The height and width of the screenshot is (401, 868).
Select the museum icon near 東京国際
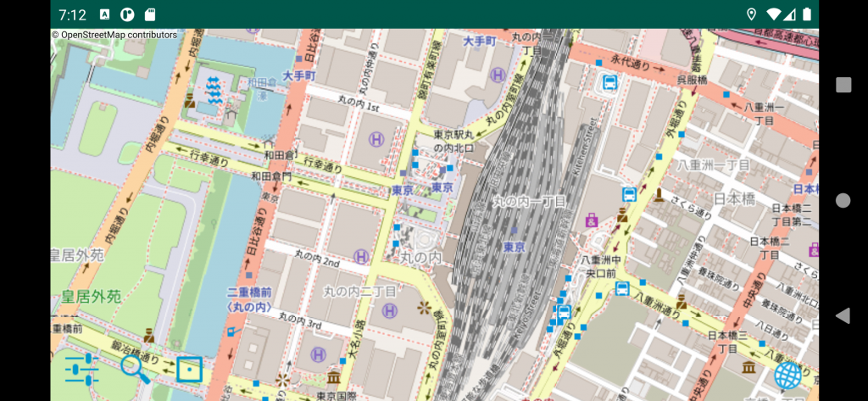(x=333, y=377)
